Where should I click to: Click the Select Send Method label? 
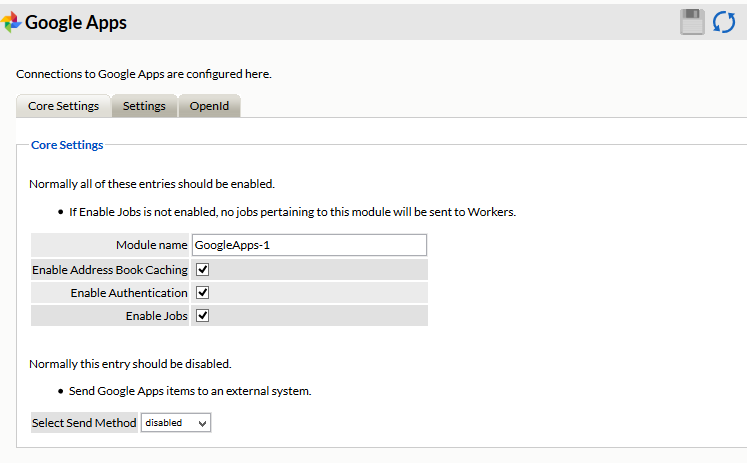click(x=84, y=423)
